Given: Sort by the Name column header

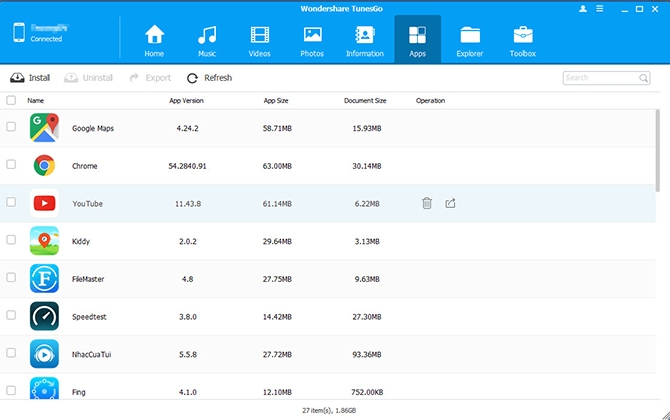Looking at the screenshot, I should [35, 100].
